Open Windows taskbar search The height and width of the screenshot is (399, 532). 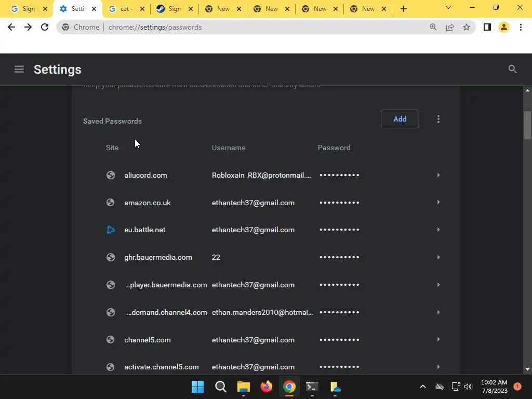pyautogui.click(x=220, y=387)
